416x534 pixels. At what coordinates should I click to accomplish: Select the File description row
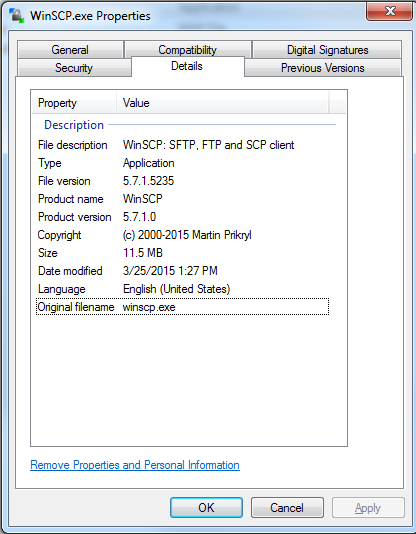(x=182, y=145)
